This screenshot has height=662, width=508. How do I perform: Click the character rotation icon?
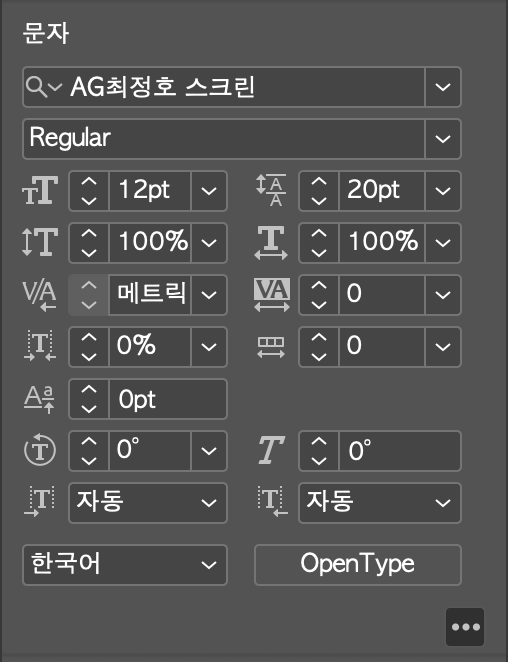(x=40, y=450)
